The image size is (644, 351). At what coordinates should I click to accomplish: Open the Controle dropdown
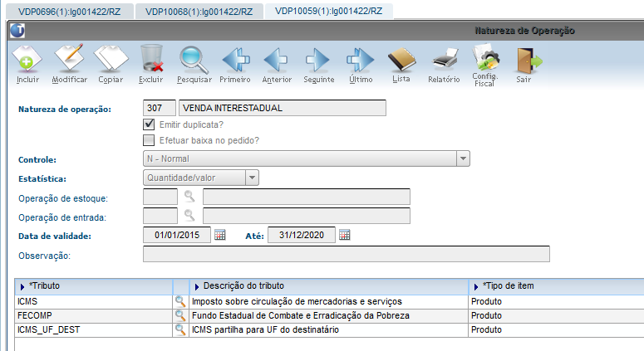coord(464,158)
